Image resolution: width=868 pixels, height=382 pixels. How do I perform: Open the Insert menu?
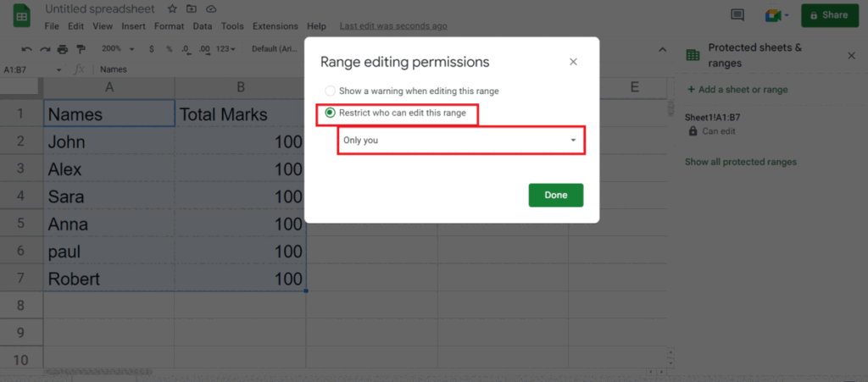(x=134, y=26)
